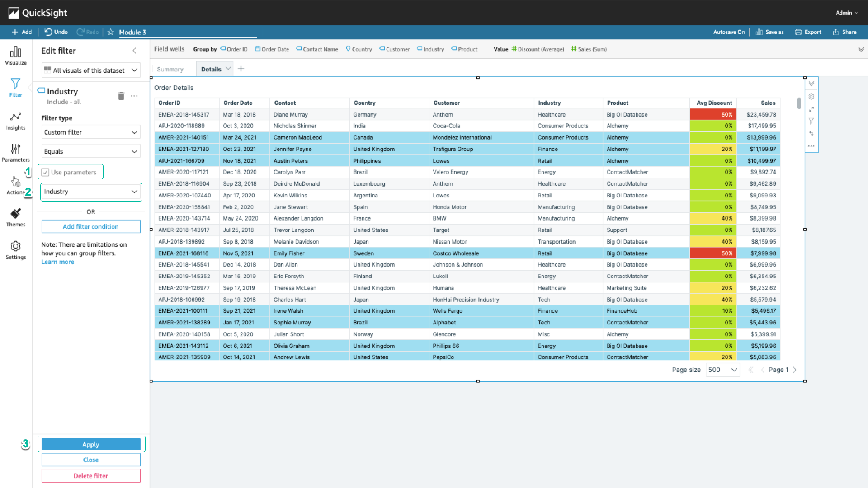Click the Order ID field well

234,49
